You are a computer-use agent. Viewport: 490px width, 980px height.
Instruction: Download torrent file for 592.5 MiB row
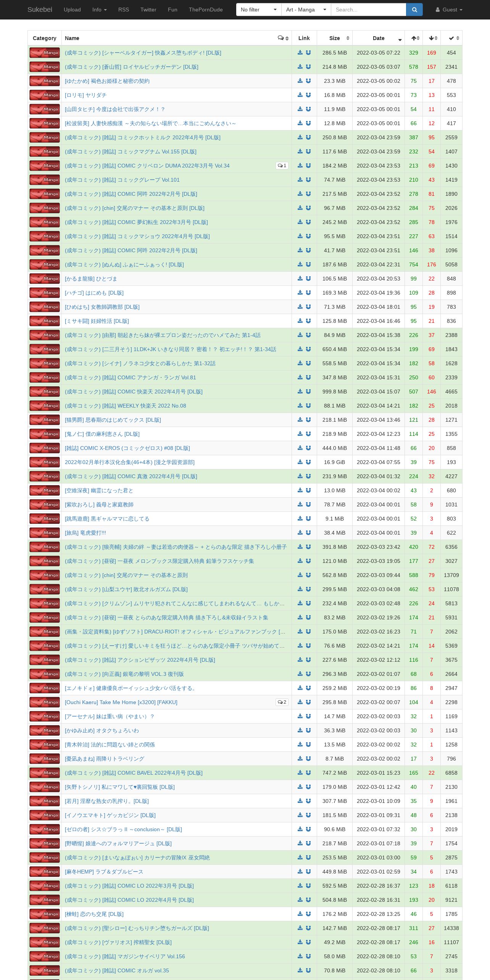coord(300,886)
